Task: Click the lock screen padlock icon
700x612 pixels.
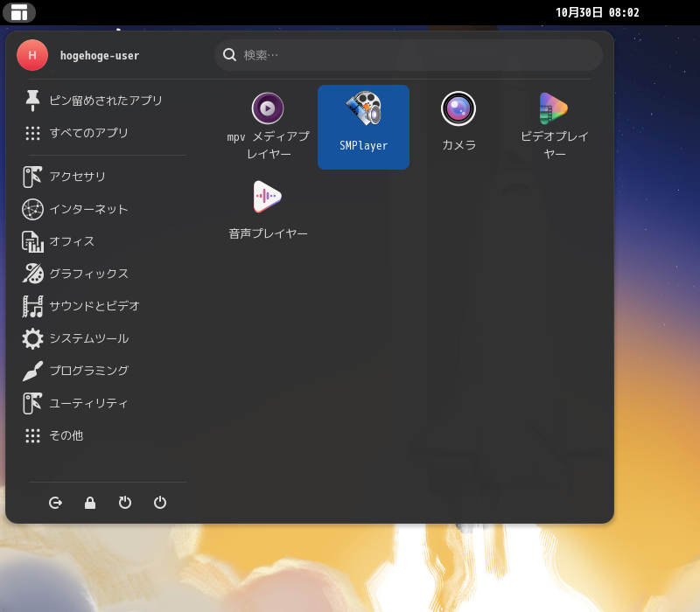Action: pyautogui.click(x=90, y=503)
